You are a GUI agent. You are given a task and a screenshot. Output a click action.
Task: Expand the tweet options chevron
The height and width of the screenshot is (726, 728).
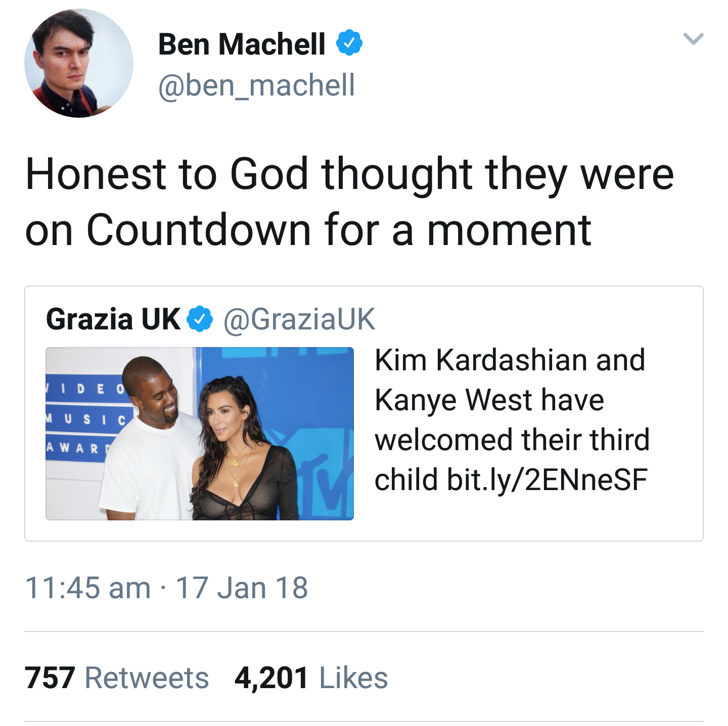coord(693,39)
